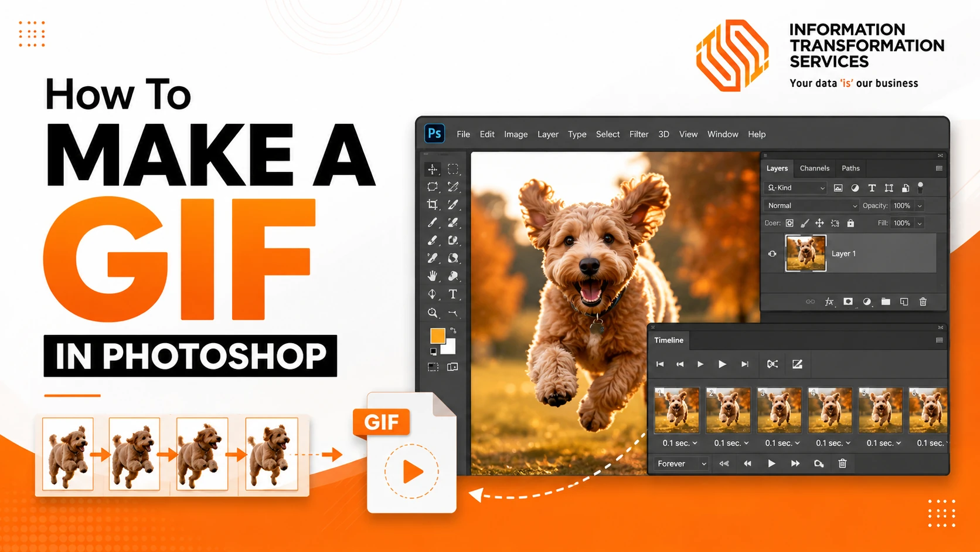The height and width of the screenshot is (552, 980).
Task: Open the Normal blend mode dropdown
Action: (812, 205)
